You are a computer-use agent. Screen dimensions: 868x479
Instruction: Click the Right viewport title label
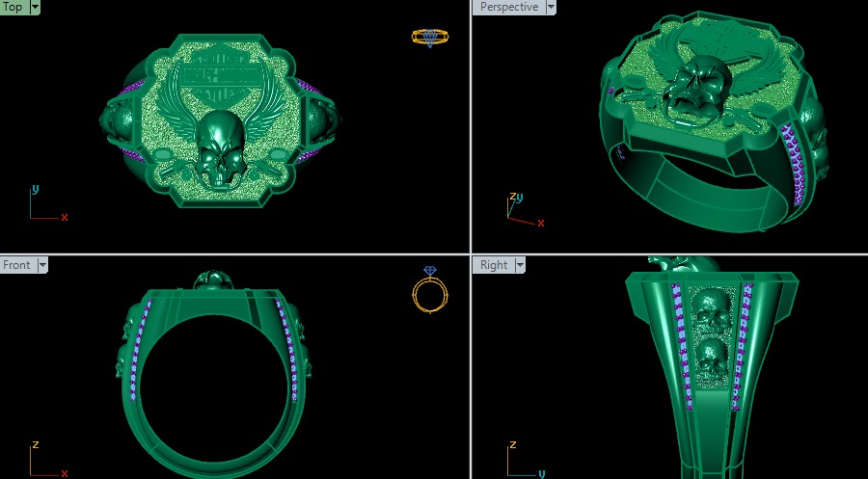coord(493,265)
